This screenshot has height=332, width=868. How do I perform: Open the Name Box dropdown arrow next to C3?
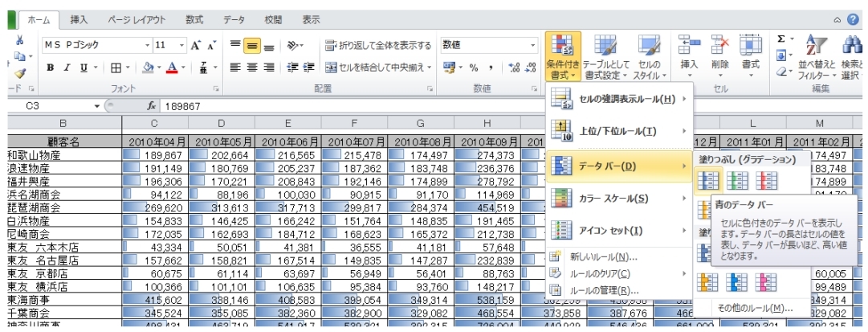pos(97,106)
